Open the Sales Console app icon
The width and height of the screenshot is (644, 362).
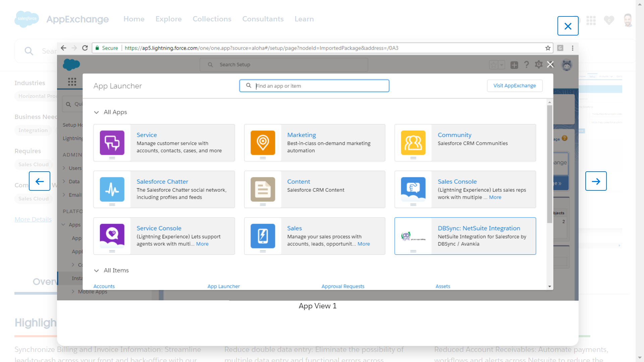pos(413,189)
